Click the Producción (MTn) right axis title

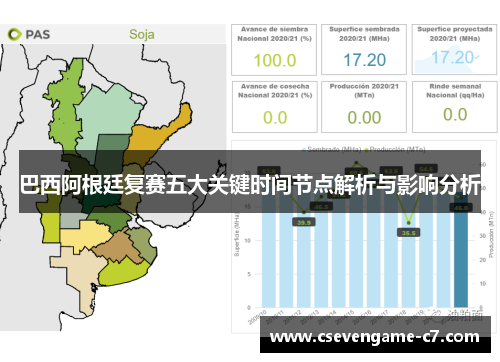tap(491, 235)
